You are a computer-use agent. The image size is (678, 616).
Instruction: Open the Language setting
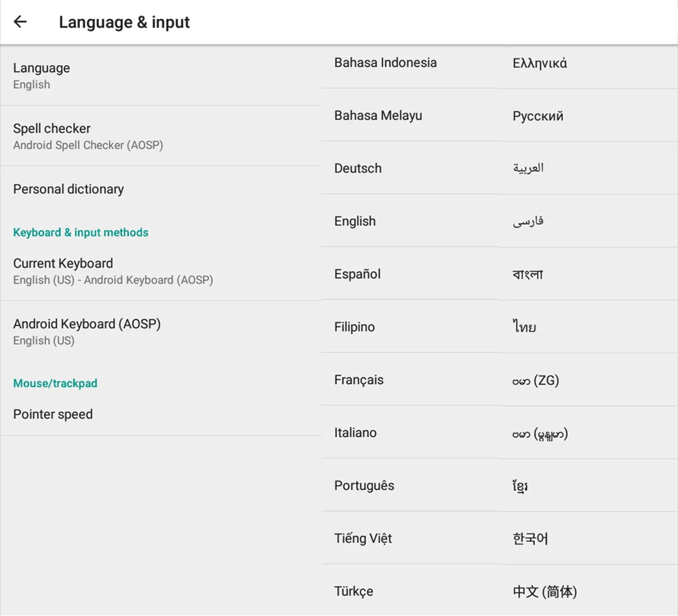tap(41, 75)
